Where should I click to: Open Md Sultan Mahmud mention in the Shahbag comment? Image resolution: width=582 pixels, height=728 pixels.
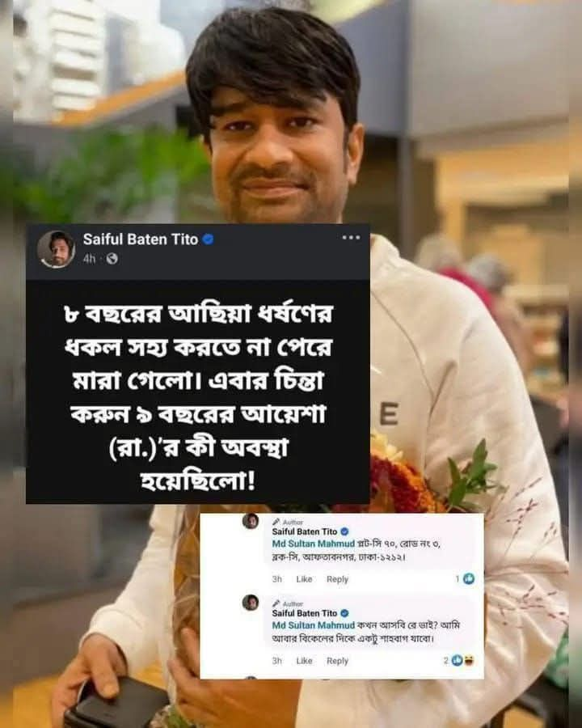[x=314, y=625]
